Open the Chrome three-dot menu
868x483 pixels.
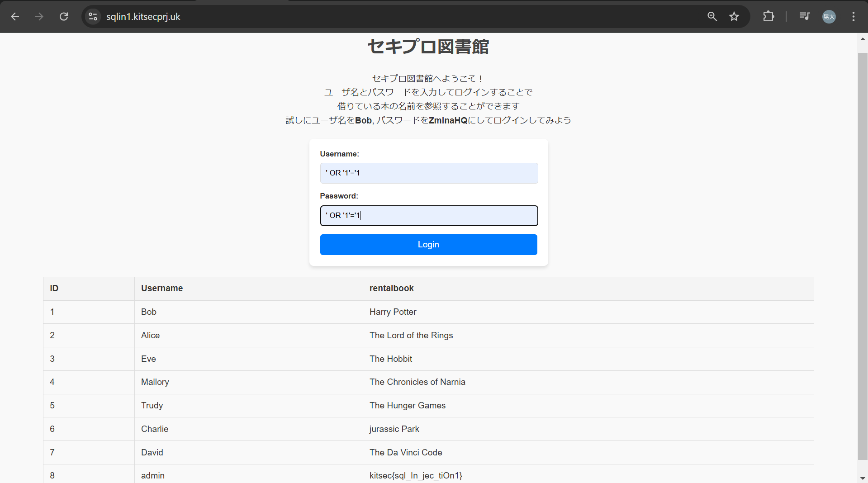click(x=854, y=17)
